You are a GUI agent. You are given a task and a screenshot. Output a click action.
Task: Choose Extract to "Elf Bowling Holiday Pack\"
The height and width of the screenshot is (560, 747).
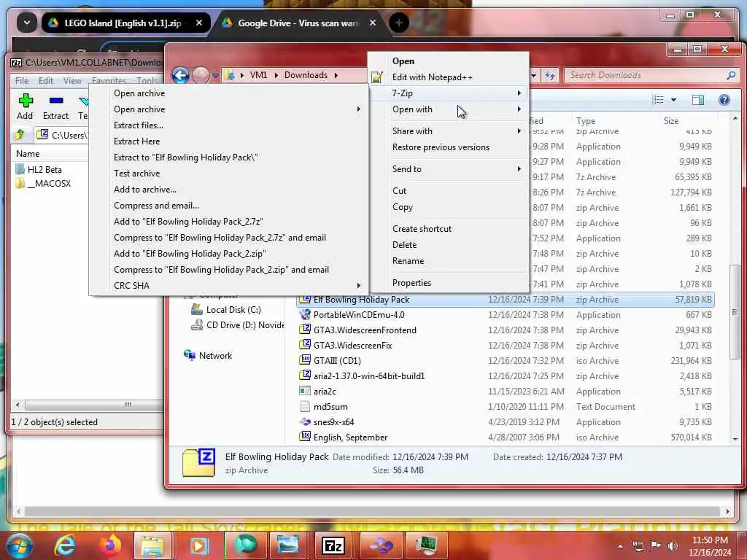point(228,157)
